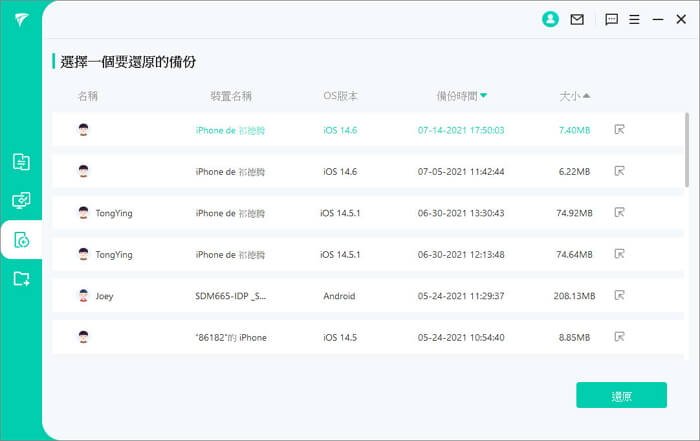Image resolution: width=700 pixels, height=441 pixels.
Task: Click the mail envelope icon
Action: coord(577,19)
